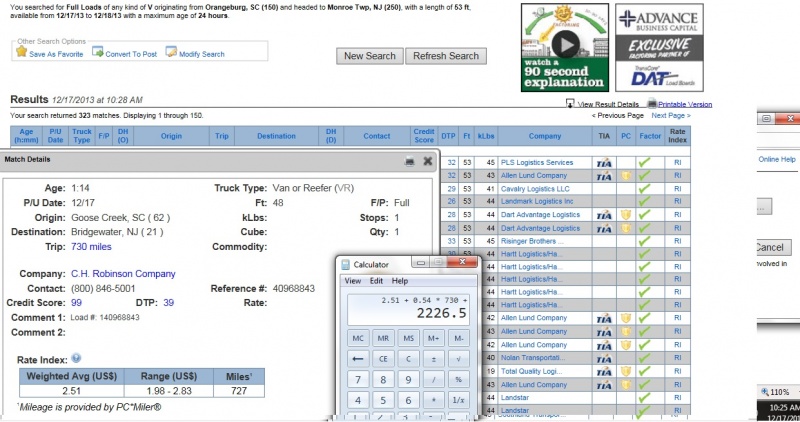Click calculator 1/x reciprocal button

pos(458,401)
